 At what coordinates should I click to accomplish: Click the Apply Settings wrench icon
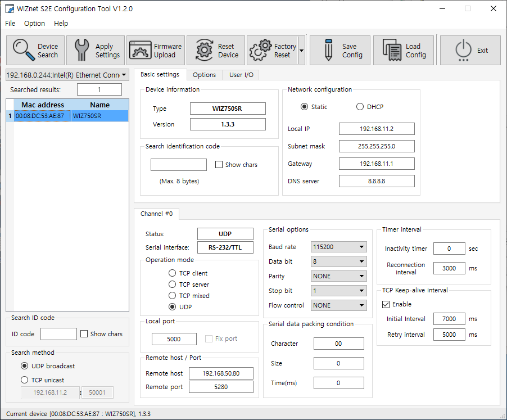pos(82,50)
